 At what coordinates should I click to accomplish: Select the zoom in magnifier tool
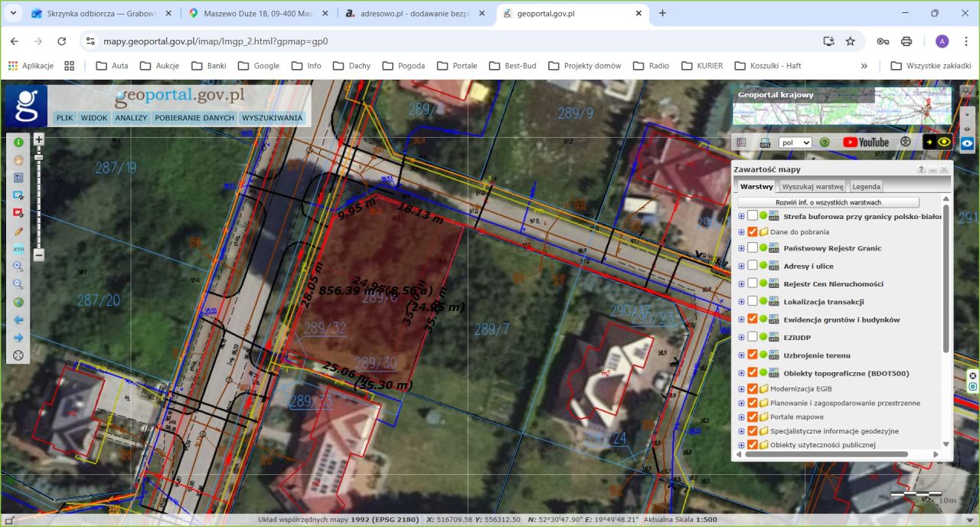coord(18,267)
